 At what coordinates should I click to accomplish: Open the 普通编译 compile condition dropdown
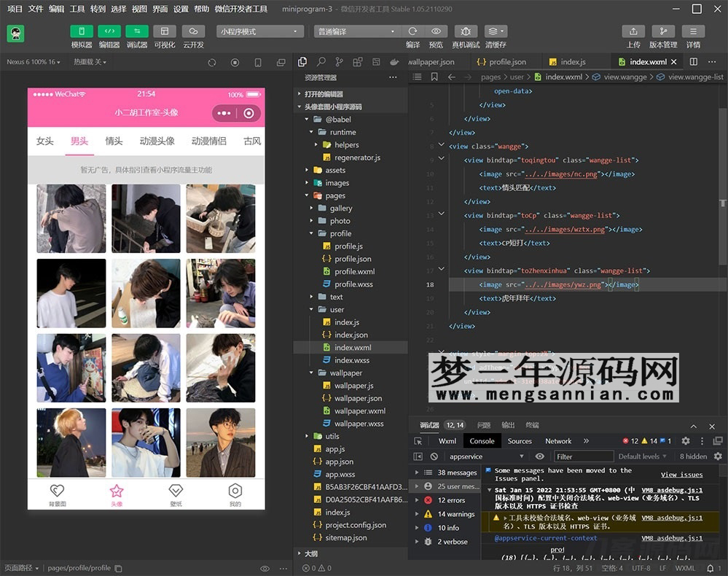(x=357, y=31)
